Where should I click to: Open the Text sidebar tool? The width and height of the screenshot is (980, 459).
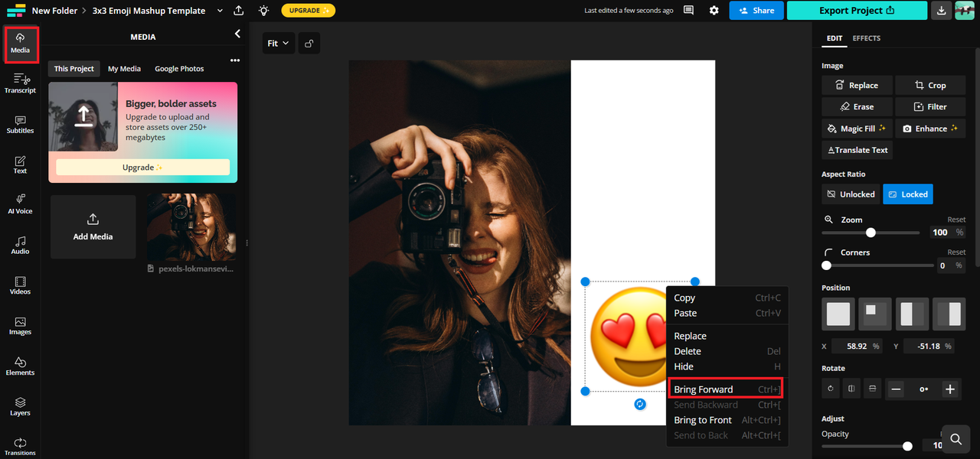point(20,164)
